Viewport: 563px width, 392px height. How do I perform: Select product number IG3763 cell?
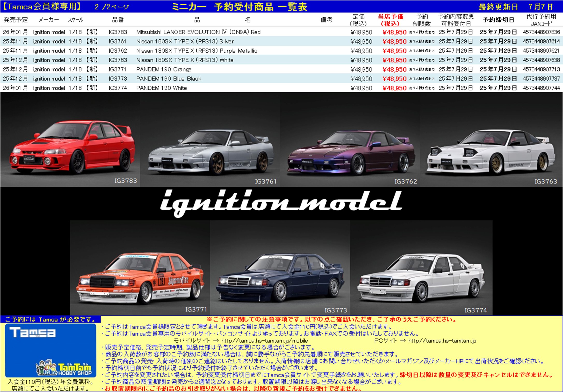pyautogui.click(x=118, y=60)
